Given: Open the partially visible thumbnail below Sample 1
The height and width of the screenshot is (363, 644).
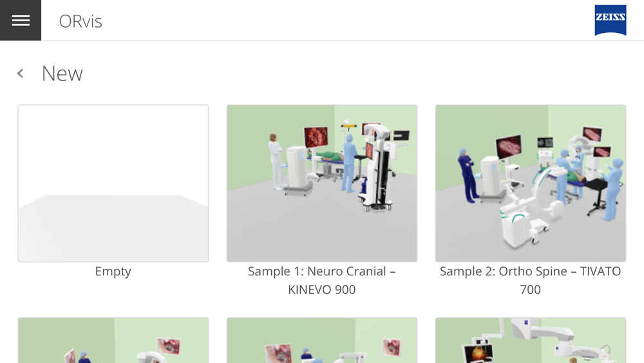Looking at the screenshot, I should (322, 340).
